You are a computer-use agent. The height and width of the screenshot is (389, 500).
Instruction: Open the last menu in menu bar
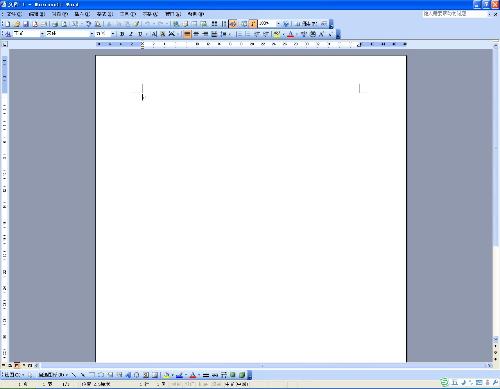[196, 14]
